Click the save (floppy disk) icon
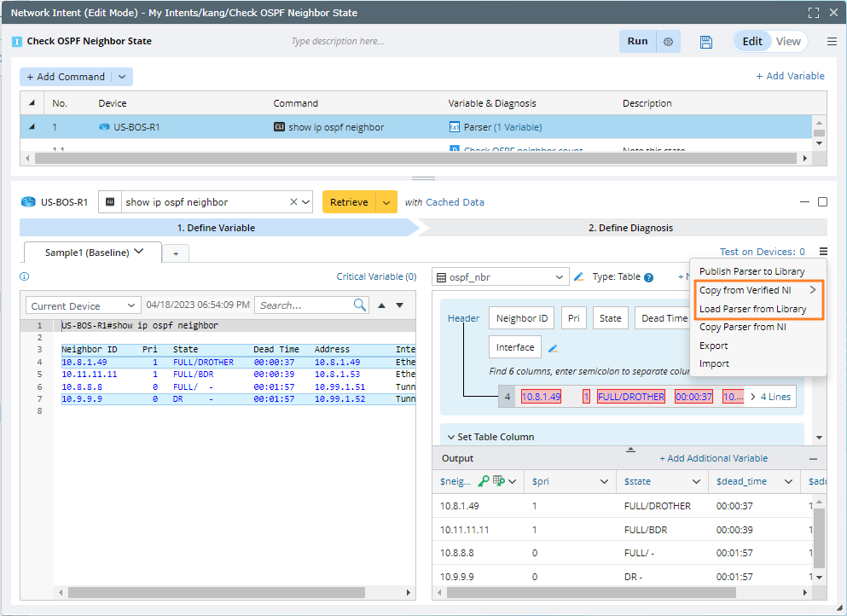847x616 pixels. point(705,42)
